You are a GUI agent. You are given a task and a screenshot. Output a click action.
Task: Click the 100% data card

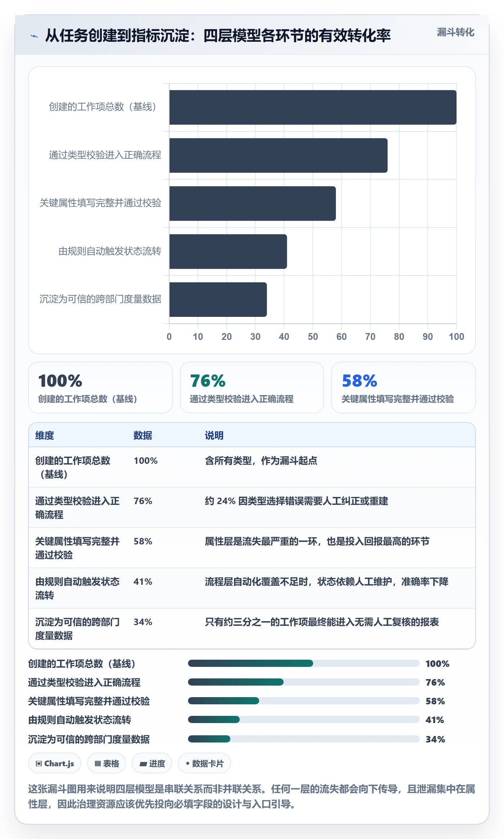click(100, 387)
